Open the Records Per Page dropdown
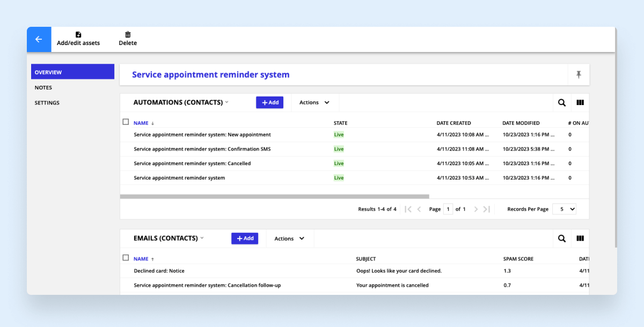Screen dimensions: 644x327 pyautogui.click(x=565, y=209)
